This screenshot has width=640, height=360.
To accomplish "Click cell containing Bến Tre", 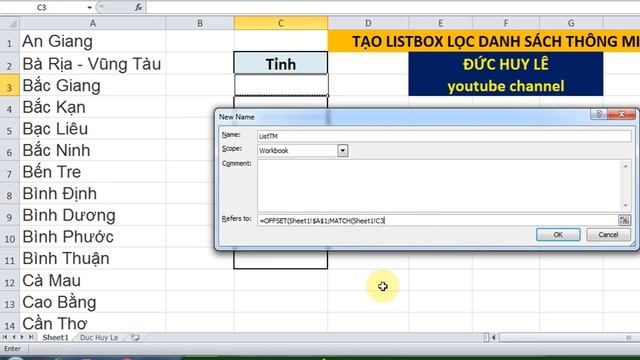I will click(93, 172).
